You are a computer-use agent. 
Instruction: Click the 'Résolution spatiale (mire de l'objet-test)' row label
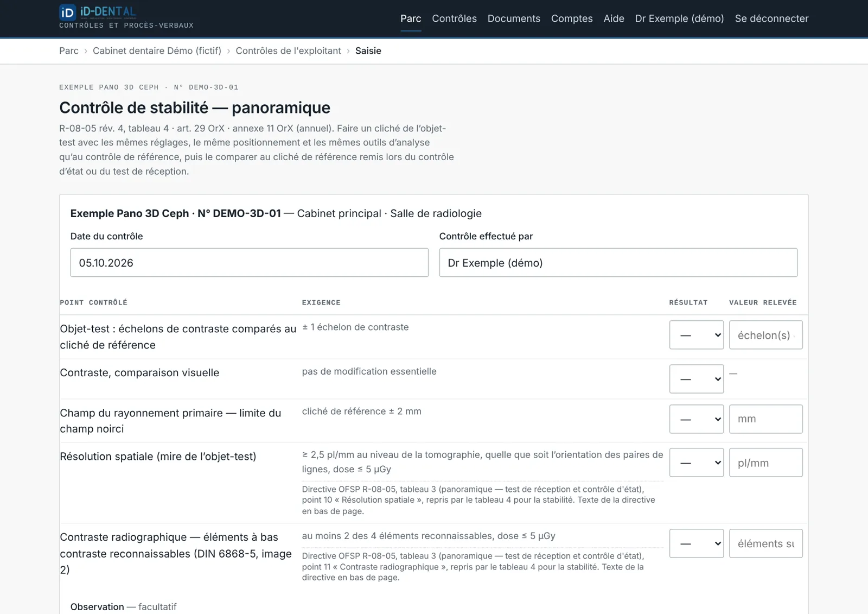pos(158,457)
